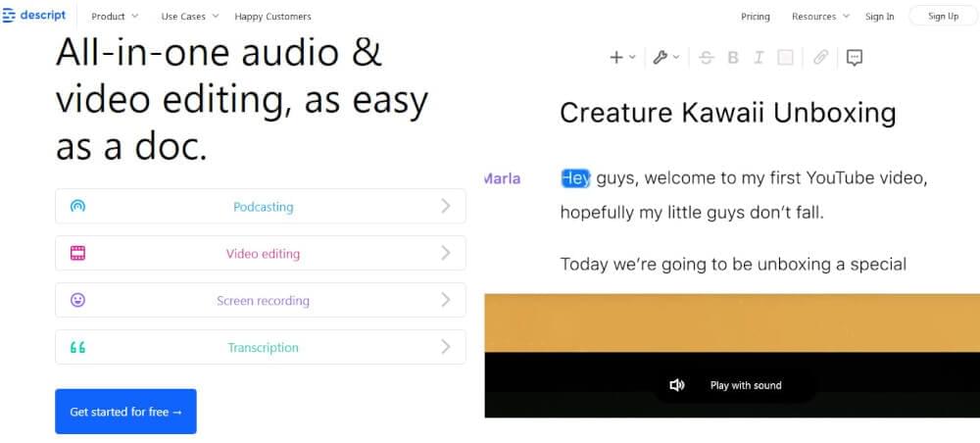Click Get started for free button
The height and width of the screenshot is (443, 980).
125,411
